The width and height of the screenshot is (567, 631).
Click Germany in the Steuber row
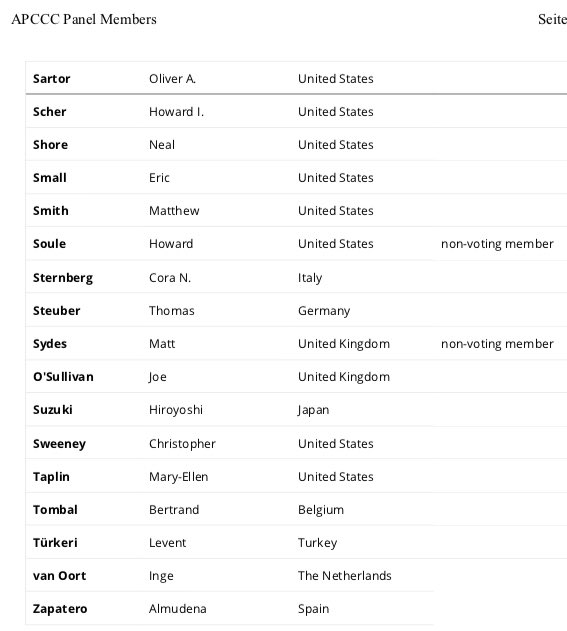tap(324, 311)
